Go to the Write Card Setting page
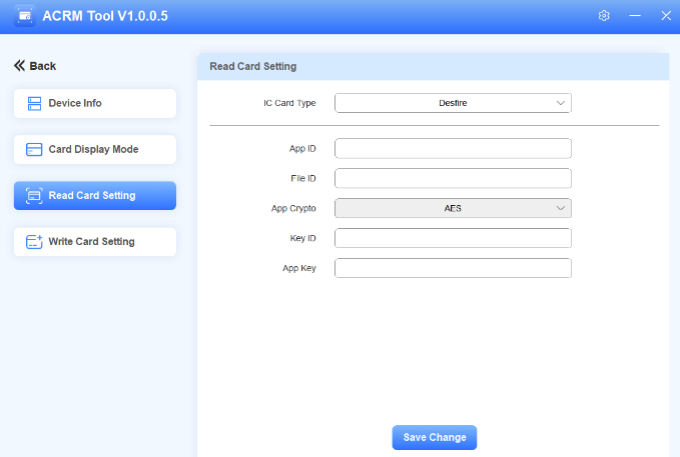 coord(94,242)
